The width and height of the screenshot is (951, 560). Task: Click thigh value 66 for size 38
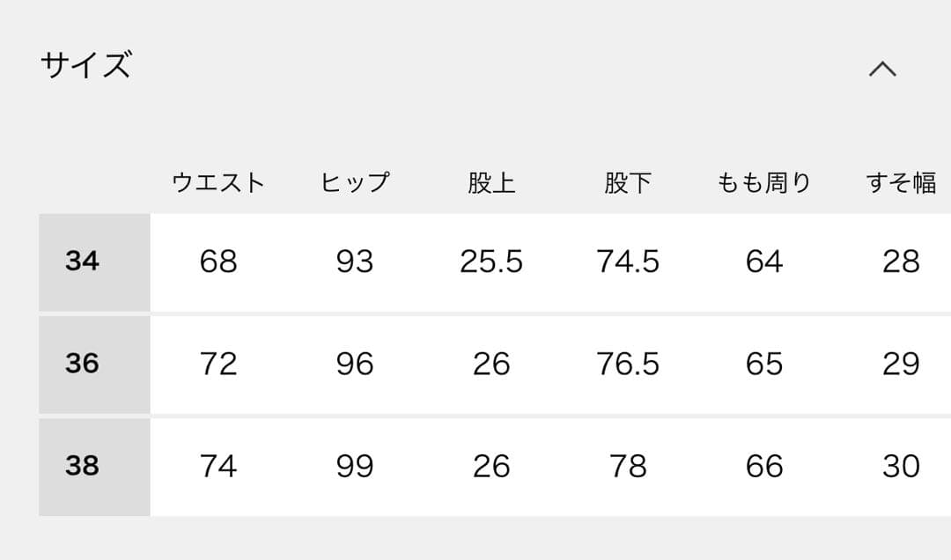pyautogui.click(x=763, y=466)
